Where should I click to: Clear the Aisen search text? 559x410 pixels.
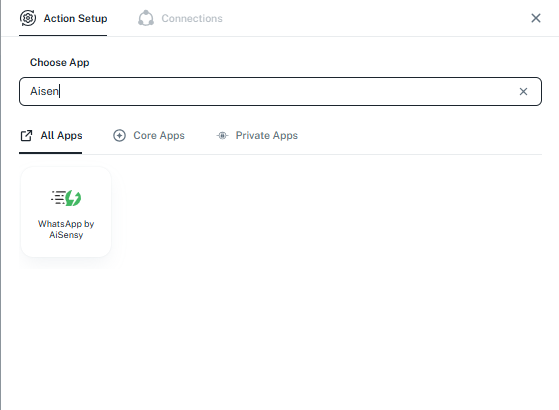tap(523, 92)
